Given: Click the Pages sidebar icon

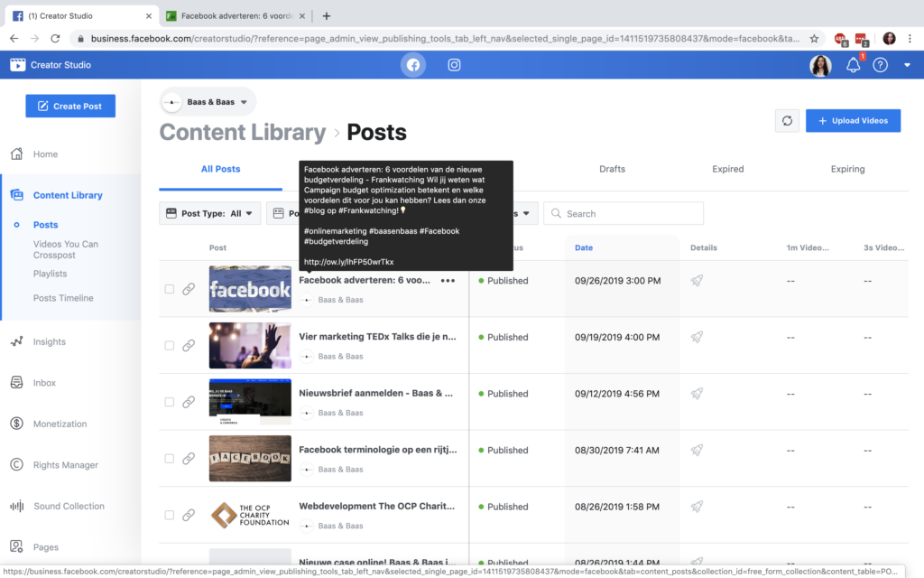Looking at the screenshot, I should coord(16,546).
